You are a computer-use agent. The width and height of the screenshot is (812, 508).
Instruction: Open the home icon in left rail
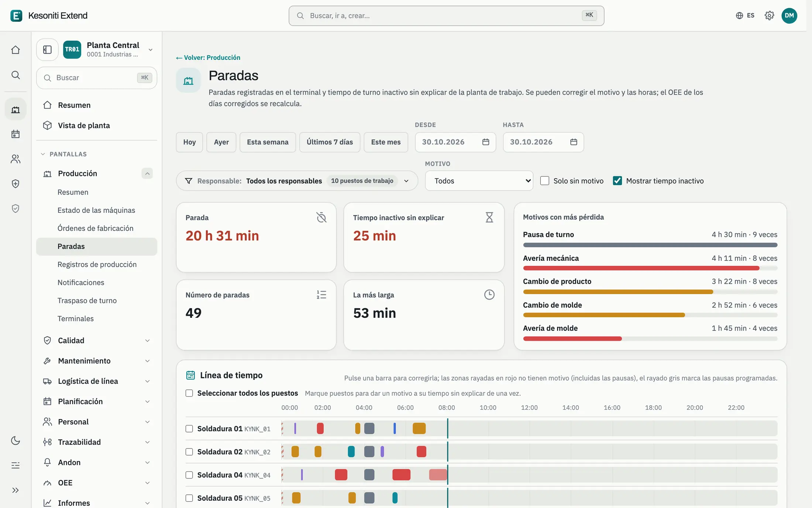click(x=16, y=50)
